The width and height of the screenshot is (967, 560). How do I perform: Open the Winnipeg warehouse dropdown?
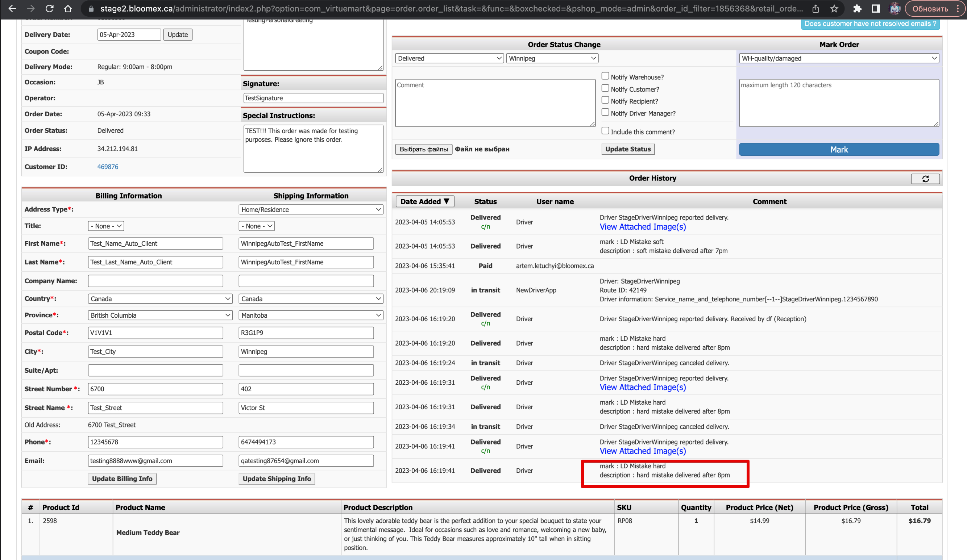coord(552,58)
